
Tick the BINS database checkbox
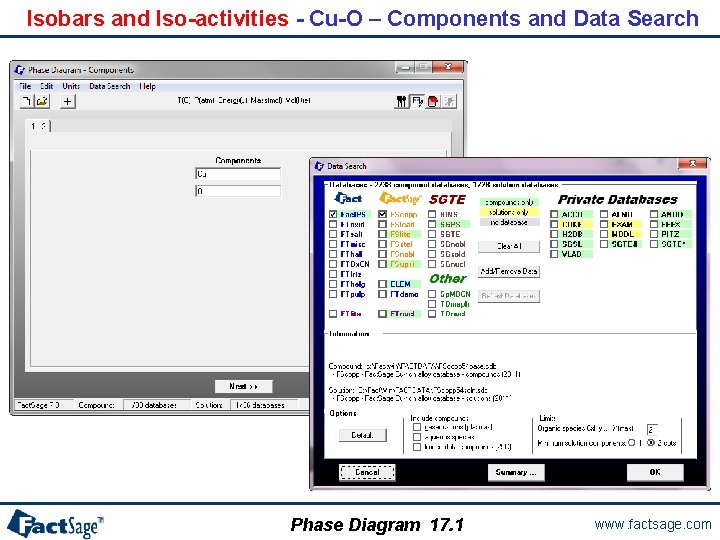click(432, 214)
